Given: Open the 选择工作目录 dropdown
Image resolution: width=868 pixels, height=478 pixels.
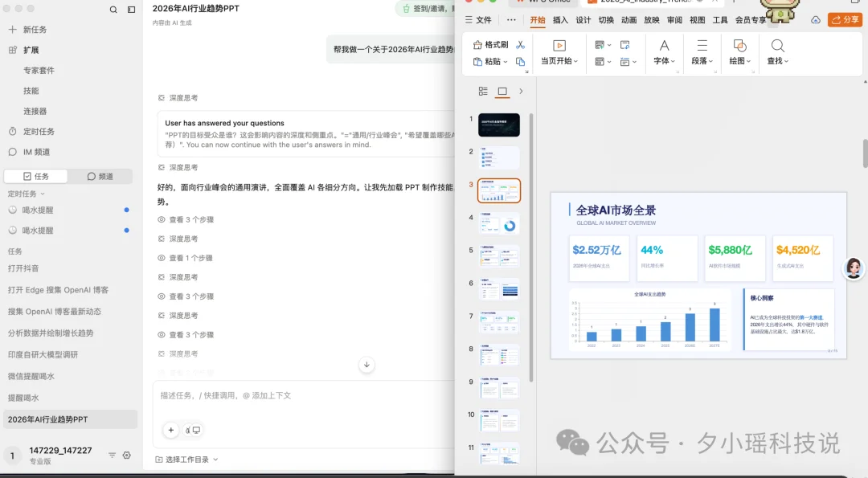Looking at the screenshot, I should (186, 460).
